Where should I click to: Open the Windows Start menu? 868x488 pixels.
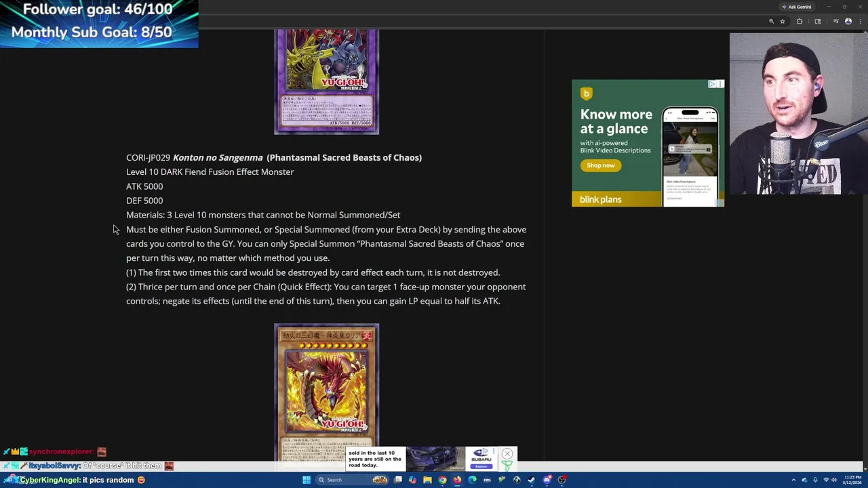click(x=307, y=480)
